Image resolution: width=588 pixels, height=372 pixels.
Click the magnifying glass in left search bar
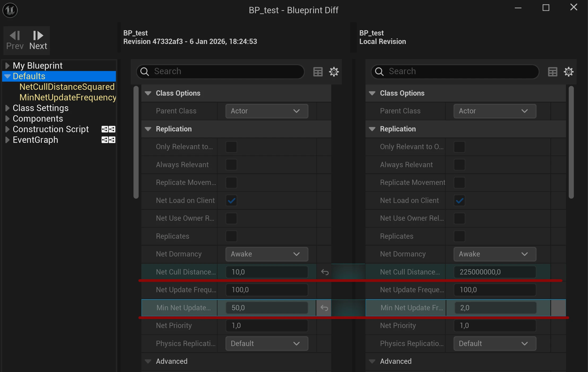tap(145, 72)
